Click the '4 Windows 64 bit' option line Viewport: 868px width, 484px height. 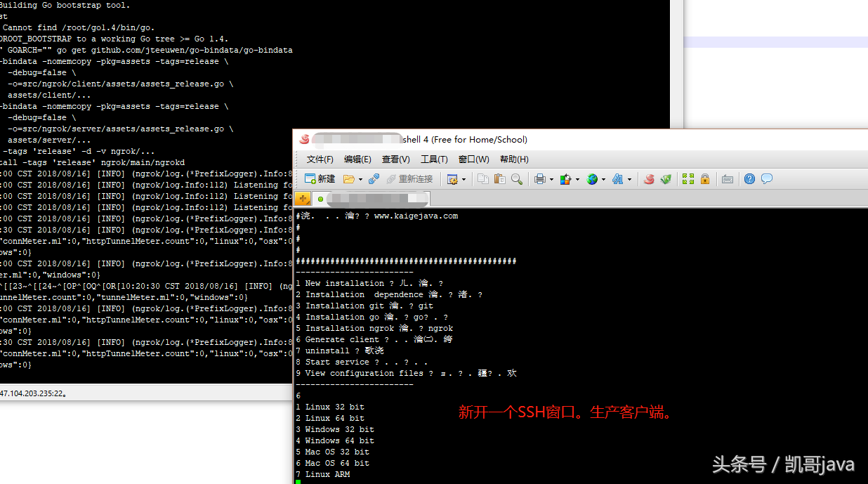coord(335,441)
